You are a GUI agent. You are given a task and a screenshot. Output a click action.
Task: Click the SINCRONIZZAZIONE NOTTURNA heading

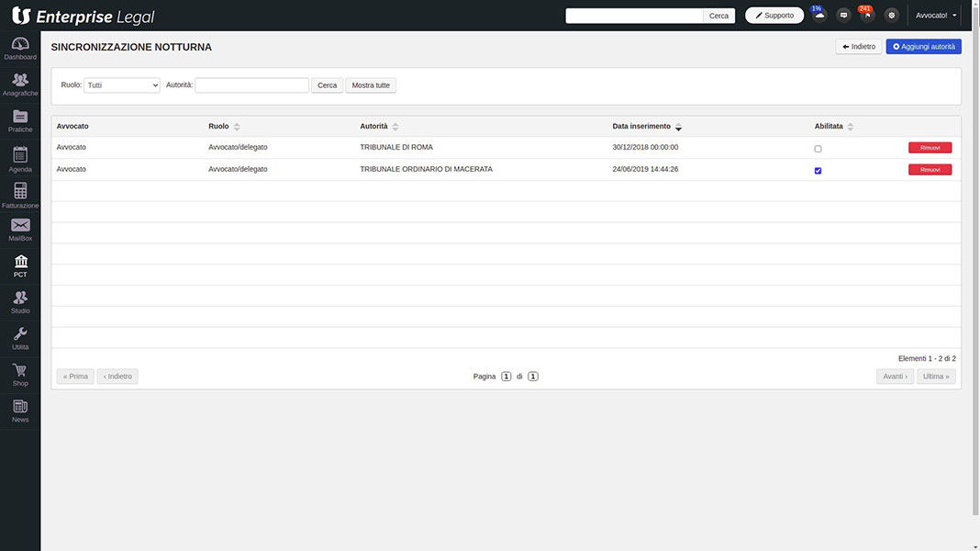coord(131,47)
